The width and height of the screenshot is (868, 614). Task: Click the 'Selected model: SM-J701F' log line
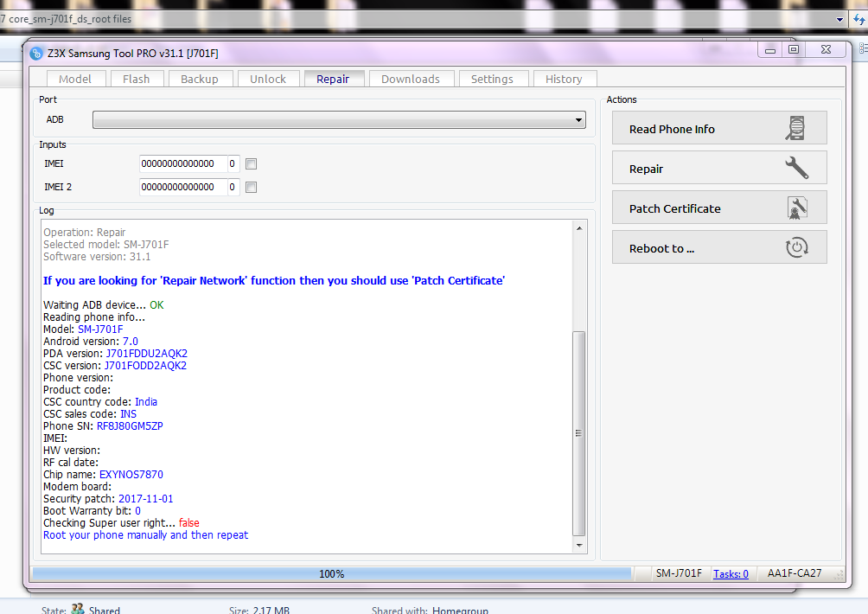pos(105,244)
